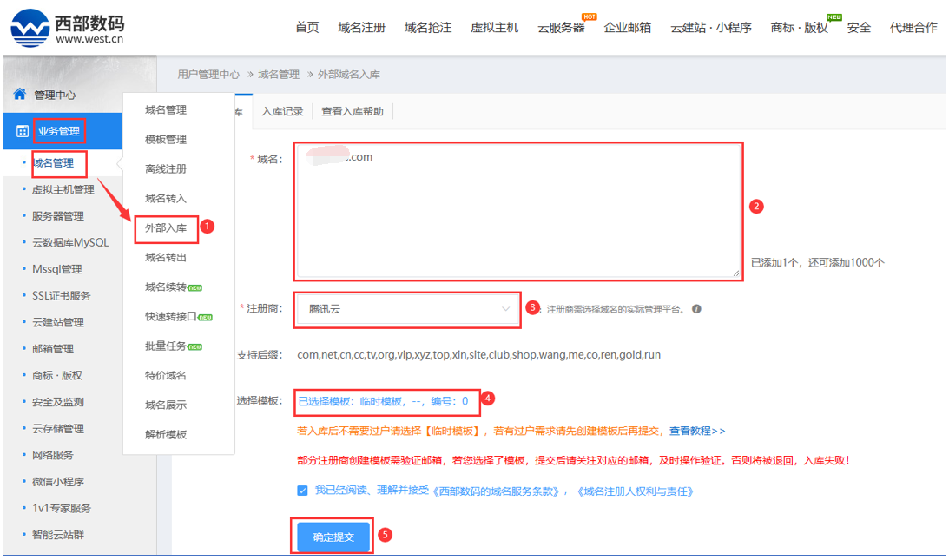The image size is (949, 560).
Task: Toggle the service terms agreement checkbox
Action: [x=302, y=491]
